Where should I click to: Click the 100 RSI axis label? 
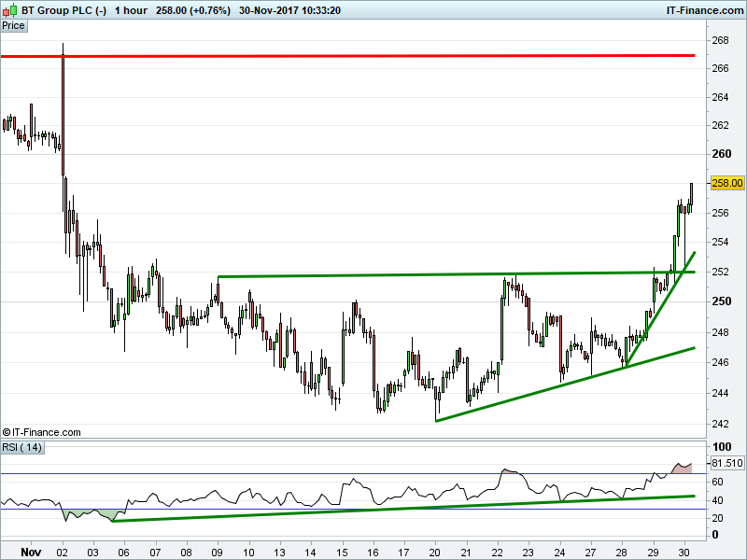721,446
